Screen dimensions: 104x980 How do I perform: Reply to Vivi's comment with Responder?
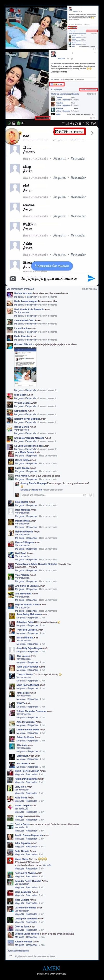point(78,197)
